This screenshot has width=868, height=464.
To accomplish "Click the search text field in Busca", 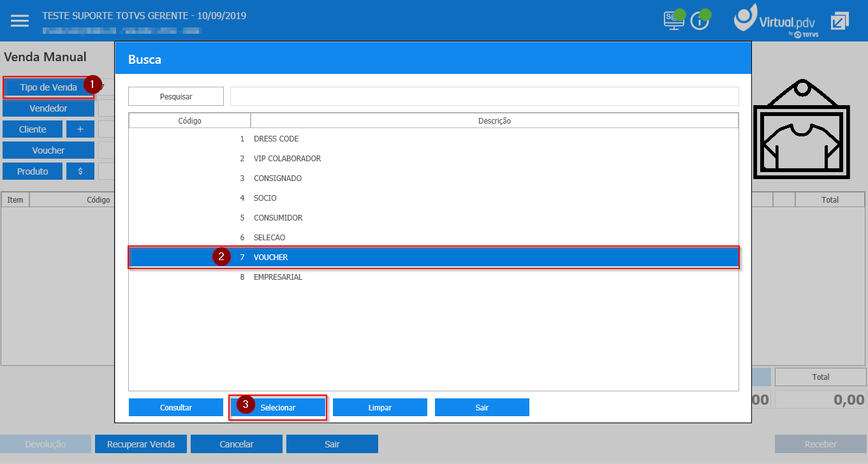I will pos(485,96).
